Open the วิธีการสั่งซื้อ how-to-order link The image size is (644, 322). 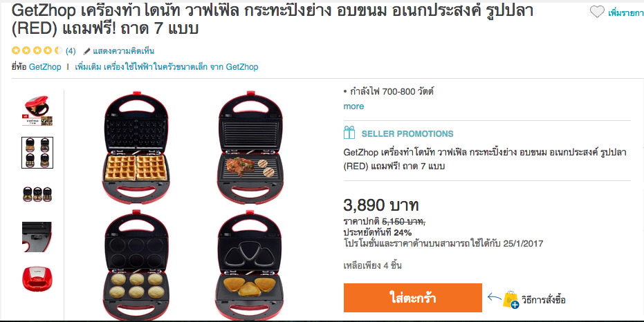(544, 300)
